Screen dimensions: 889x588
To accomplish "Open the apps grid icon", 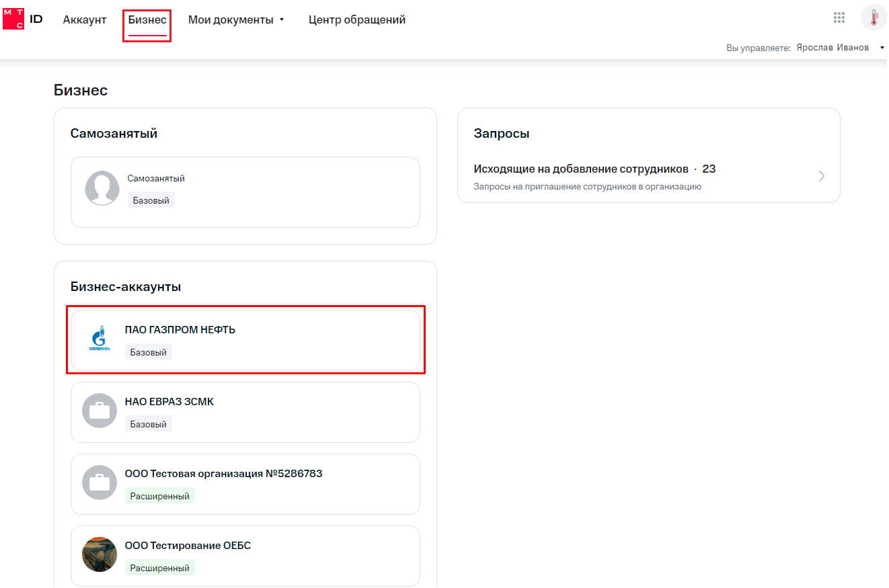I will point(839,18).
